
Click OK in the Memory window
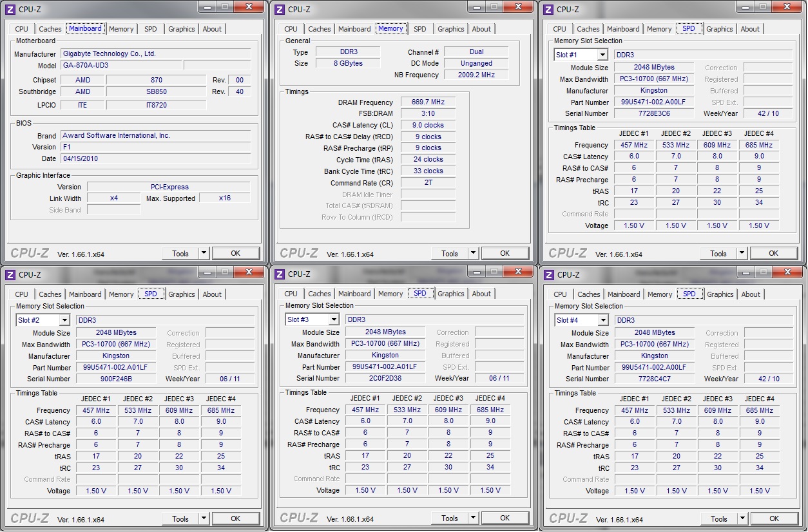coord(505,254)
